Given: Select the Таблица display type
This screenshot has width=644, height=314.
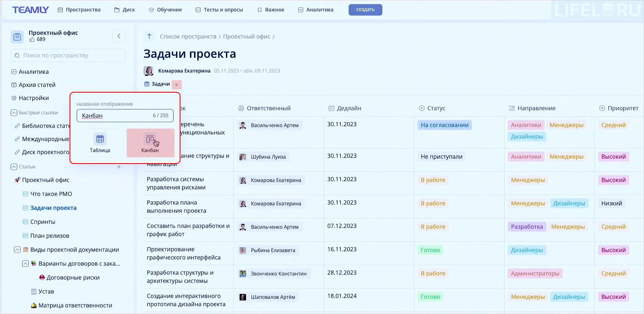Looking at the screenshot, I should pyautogui.click(x=100, y=143).
